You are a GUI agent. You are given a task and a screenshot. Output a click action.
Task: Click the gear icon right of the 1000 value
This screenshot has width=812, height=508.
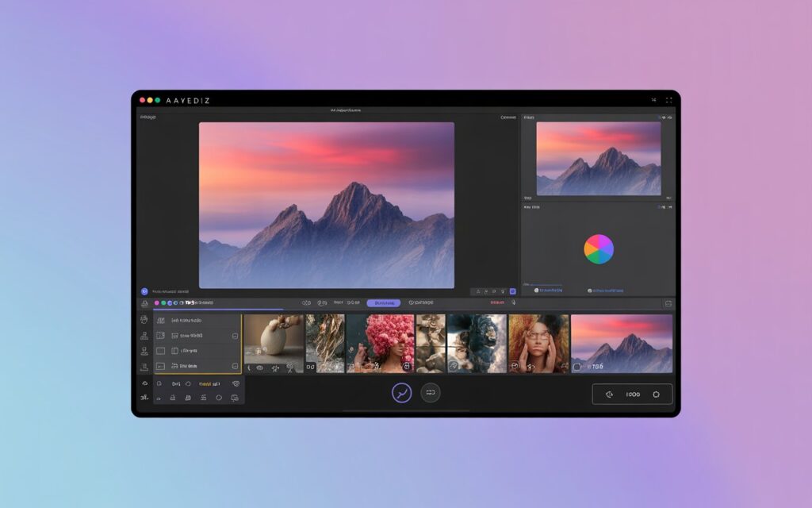pos(657,394)
